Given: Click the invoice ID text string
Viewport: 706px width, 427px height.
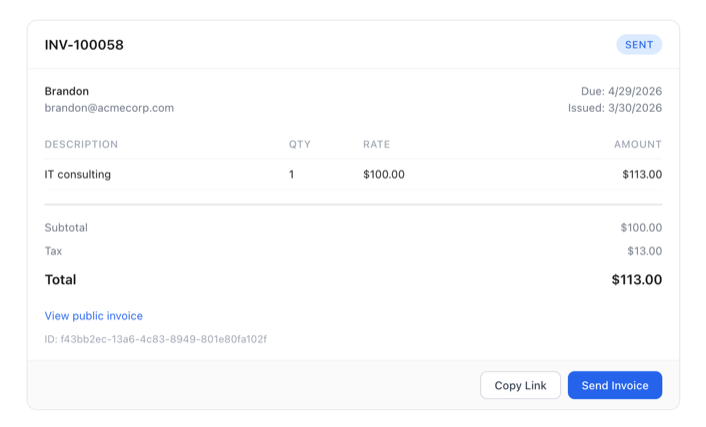Looking at the screenshot, I should pyautogui.click(x=155, y=339).
